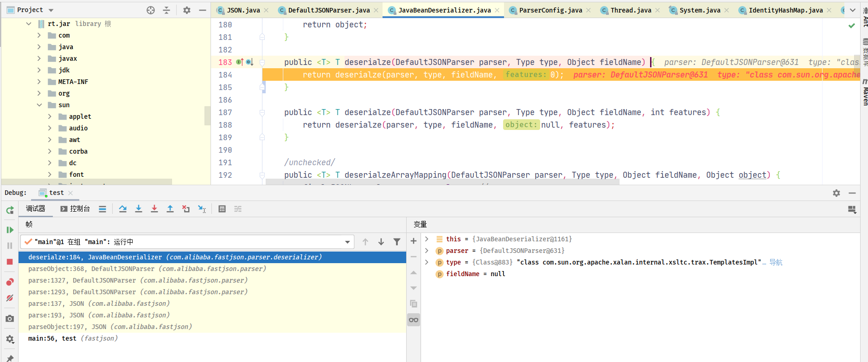This screenshot has width=868, height=362.
Task: Force step into
Action: coord(154,209)
